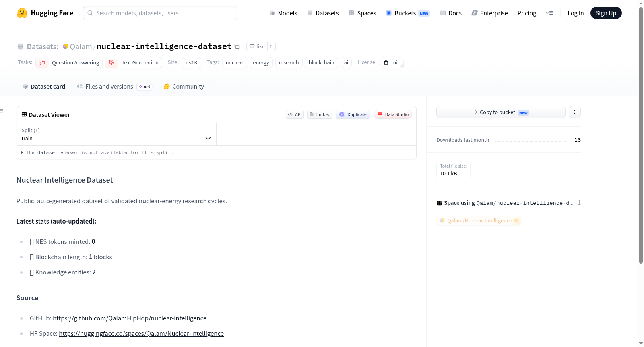644x347 pixels.
Task: Click the NES tokens minted line
Action: pos(62,241)
